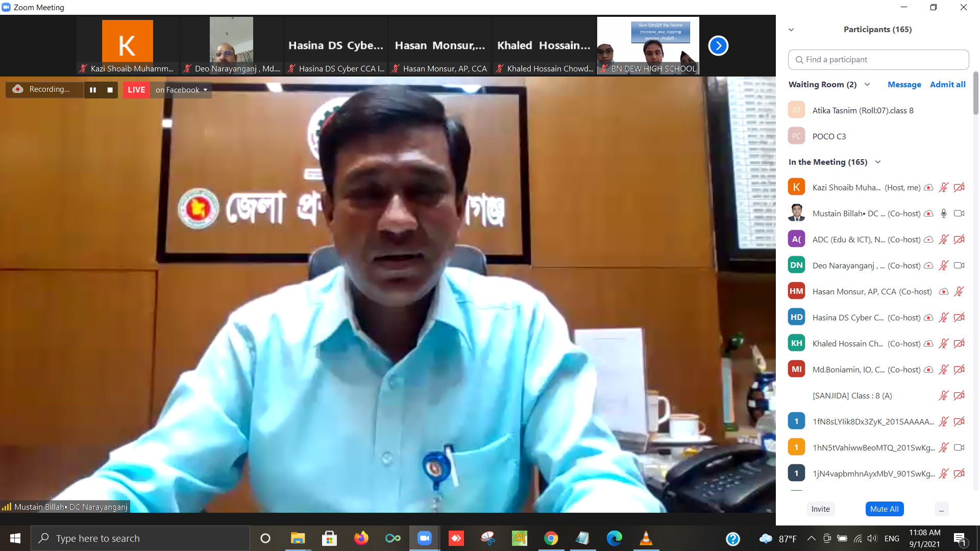Click Md.Boniamin video-off icon

tap(959, 370)
